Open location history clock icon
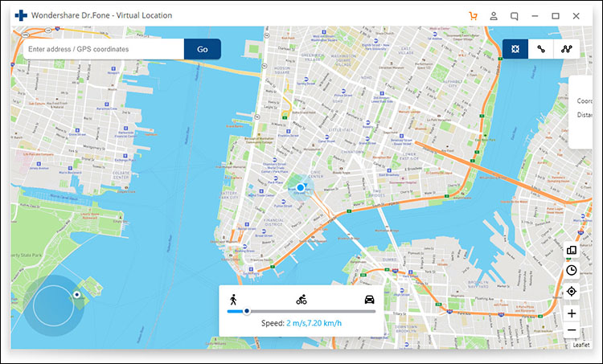This screenshot has width=603, height=364. [x=572, y=271]
